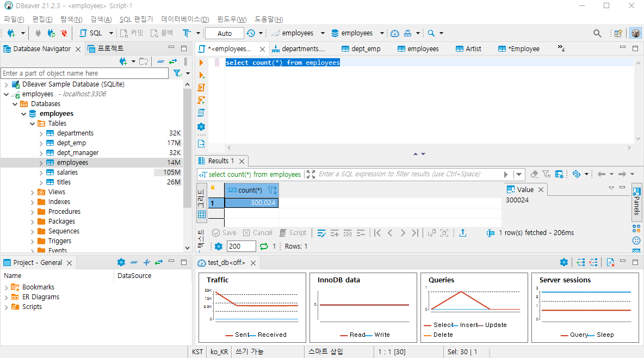Select the dept_manager table in navigator
Viewport: 644px width, 358px height.
pos(78,153)
